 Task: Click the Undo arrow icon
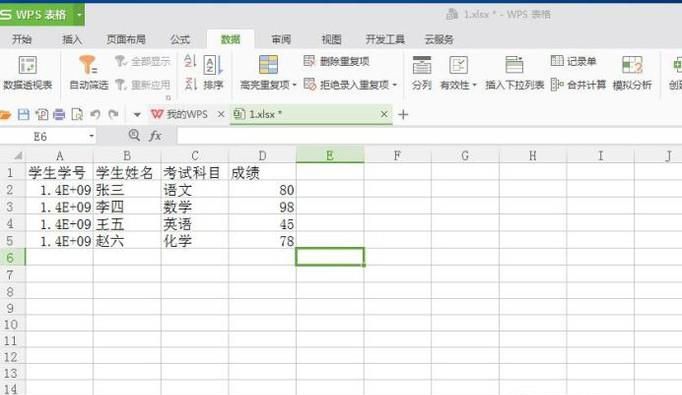pos(95,114)
